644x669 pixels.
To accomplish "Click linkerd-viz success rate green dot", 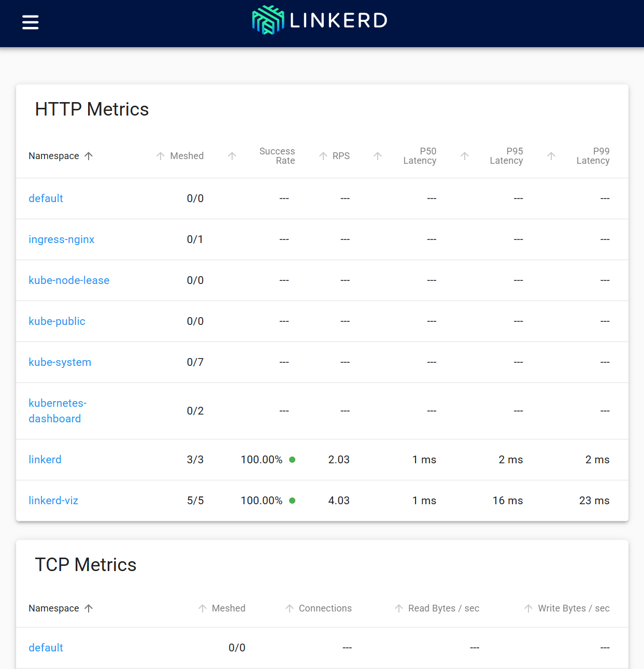I will [292, 501].
